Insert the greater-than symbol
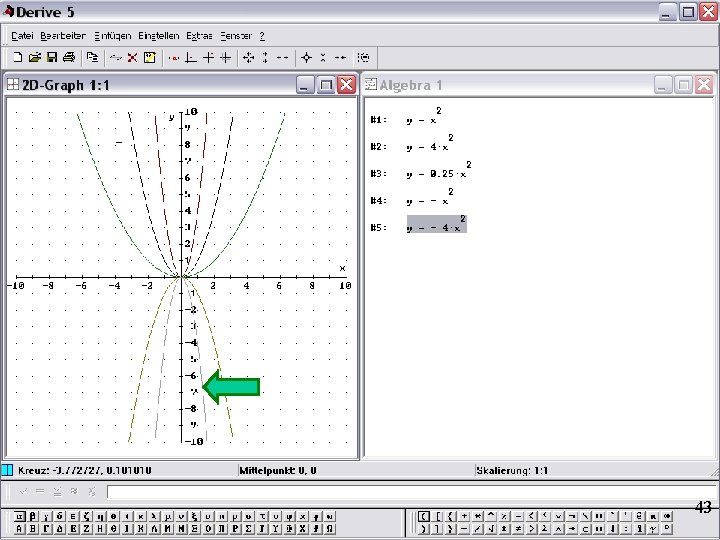The height and width of the screenshot is (540, 720). coord(531,529)
